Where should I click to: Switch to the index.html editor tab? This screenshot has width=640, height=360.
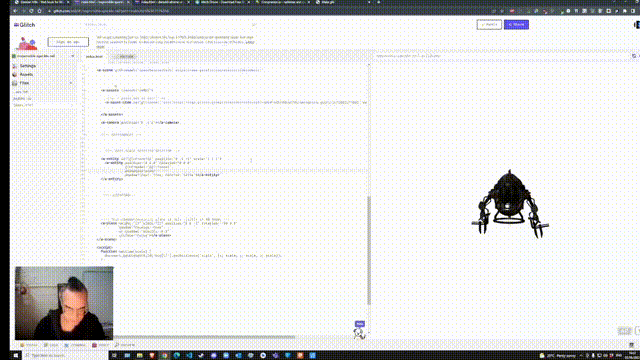point(94,56)
